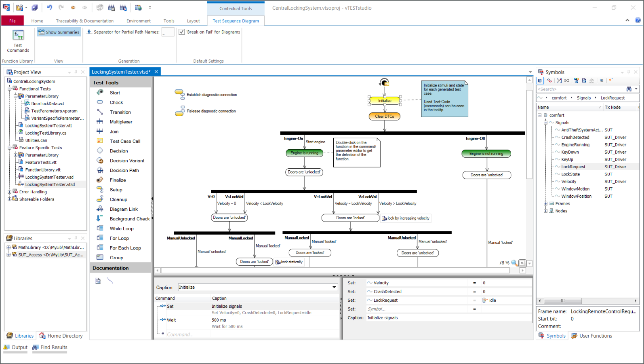Open the search options dropdown in Symbols
Screen dimensions: 644x364
[636, 89]
